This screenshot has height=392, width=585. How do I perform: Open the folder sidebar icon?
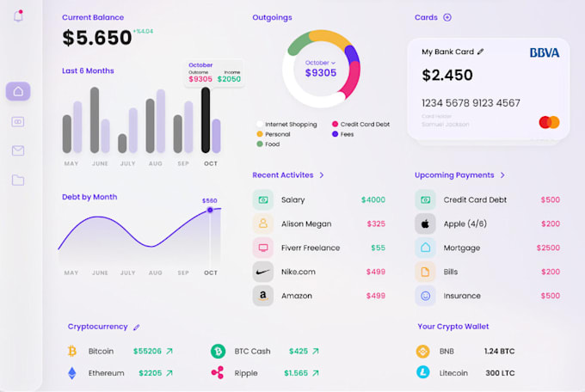18,181
